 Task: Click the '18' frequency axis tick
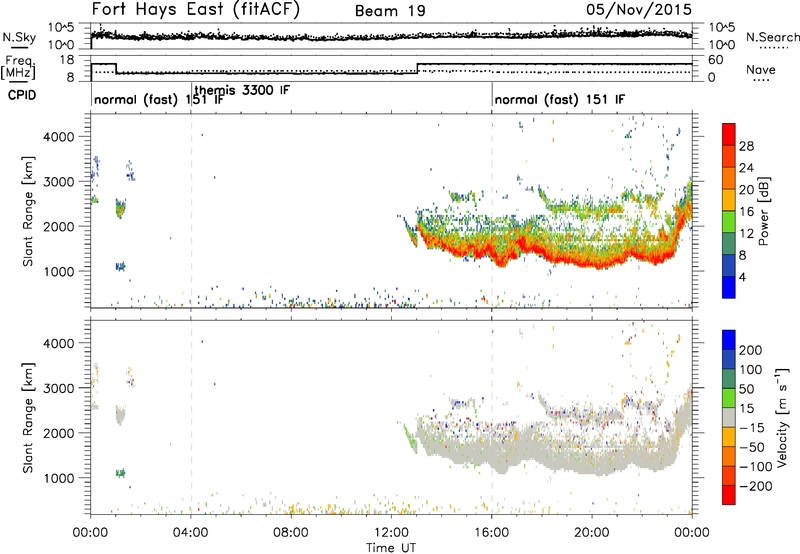click(x=67, y=59)
